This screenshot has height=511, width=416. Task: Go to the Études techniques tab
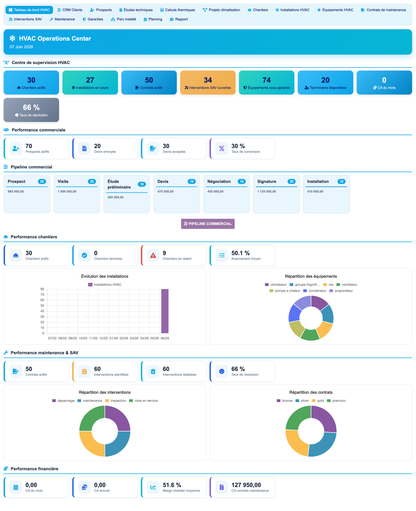coord(136,10)
